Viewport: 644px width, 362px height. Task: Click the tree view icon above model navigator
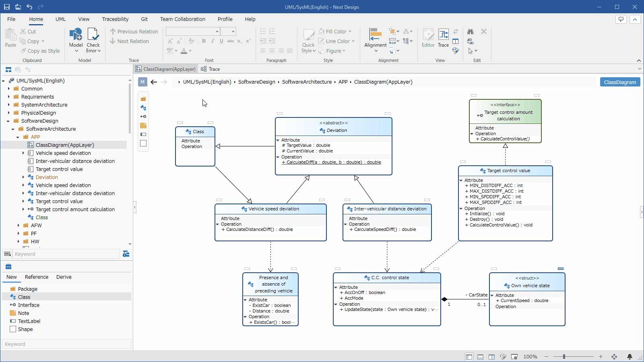(x=8, y=70)
